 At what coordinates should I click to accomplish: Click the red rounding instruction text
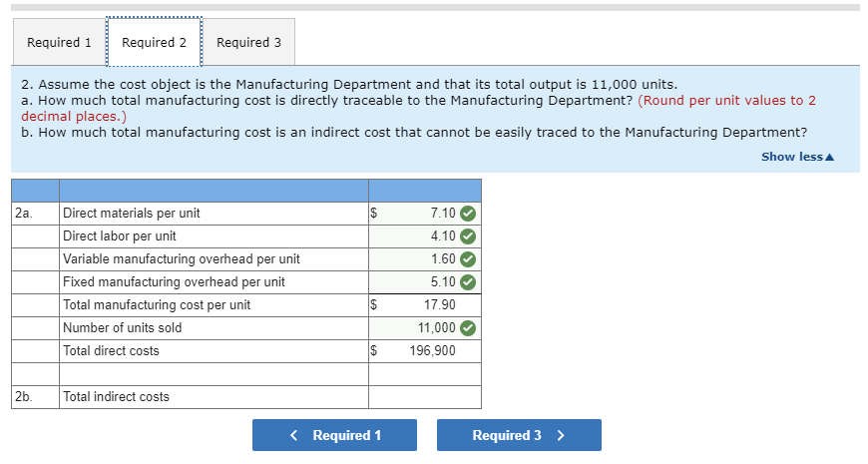pyautogui.click(x=418, y=109)
